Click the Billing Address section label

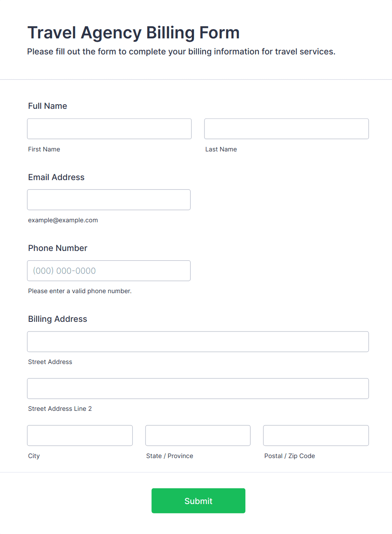click(58, 319)
